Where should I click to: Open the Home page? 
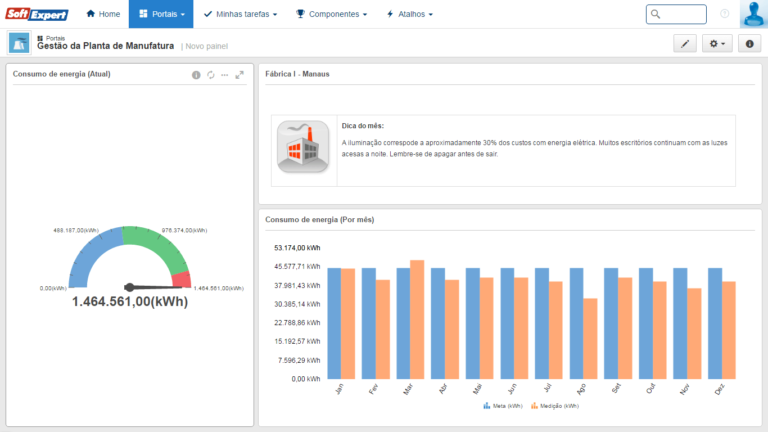(x=103, y=14)
